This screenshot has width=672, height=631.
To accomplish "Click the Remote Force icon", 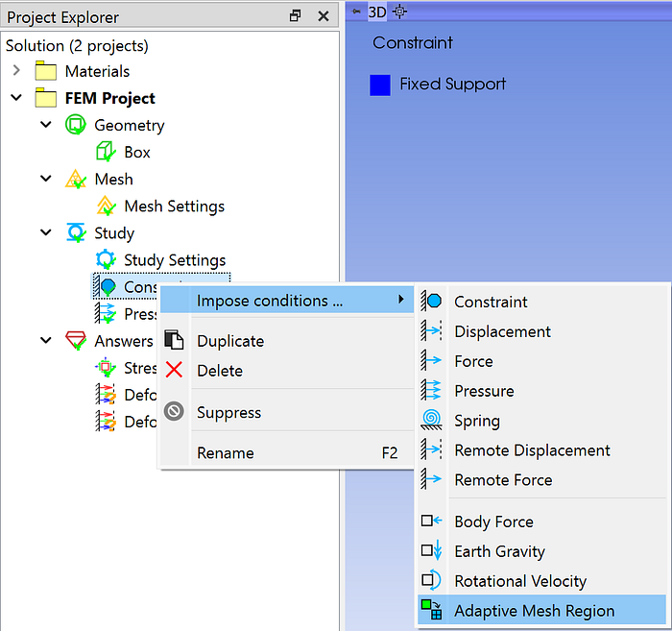I will [x=432, y=479].
